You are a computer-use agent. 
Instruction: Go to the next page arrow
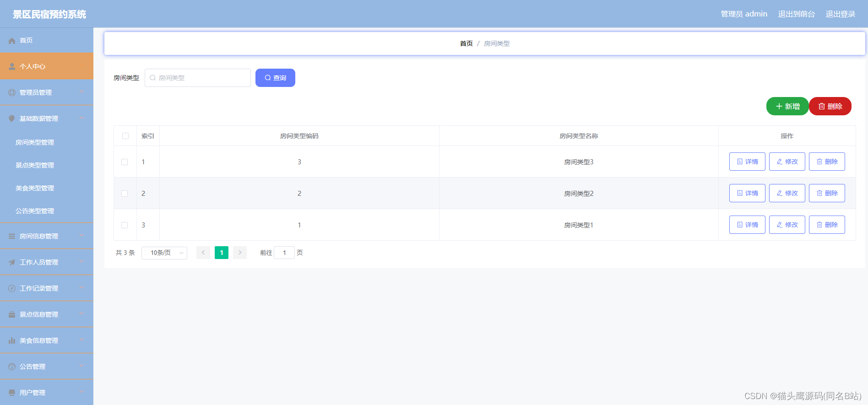coord(240,253)
